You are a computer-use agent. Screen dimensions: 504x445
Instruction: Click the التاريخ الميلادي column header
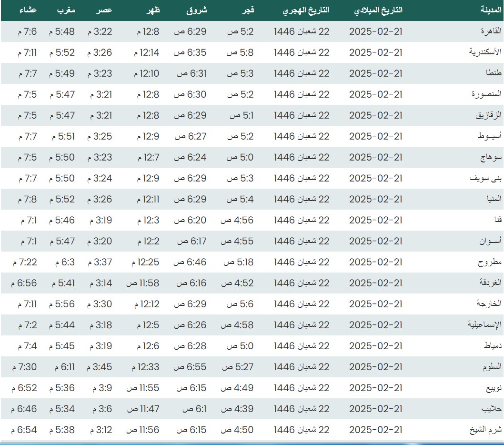378,10
